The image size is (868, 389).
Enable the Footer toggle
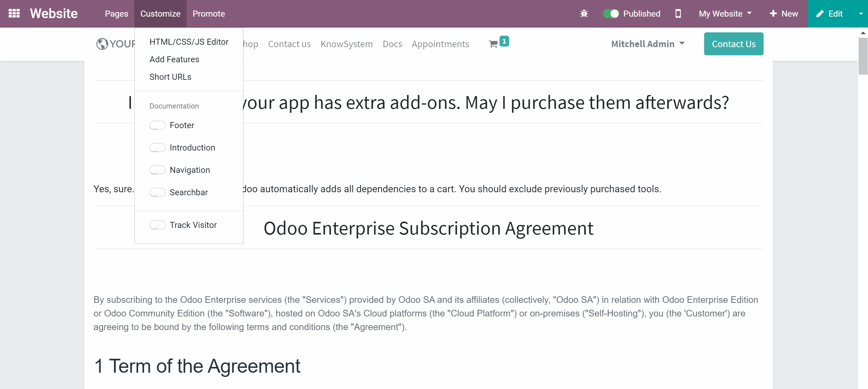(157, 125)
